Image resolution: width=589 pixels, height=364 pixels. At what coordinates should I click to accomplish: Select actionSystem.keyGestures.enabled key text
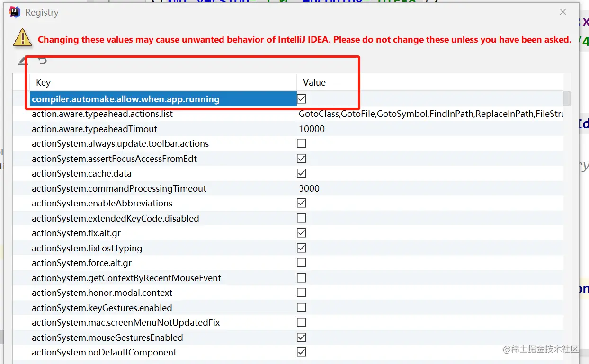coord(102,308)
